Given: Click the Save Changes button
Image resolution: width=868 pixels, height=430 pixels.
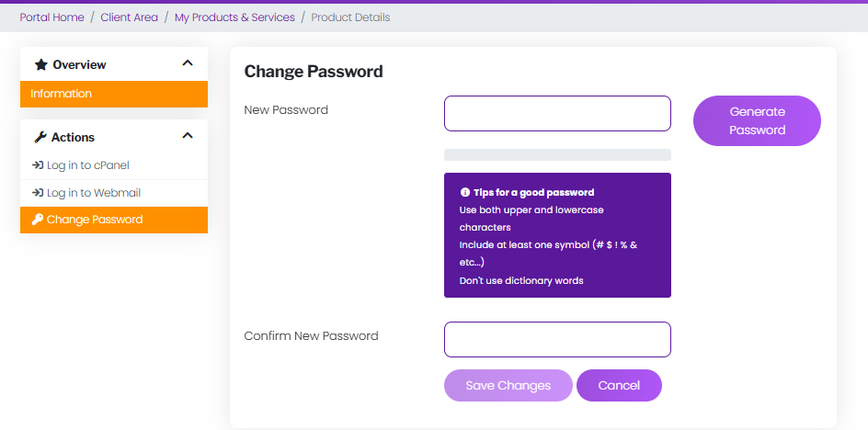Looking at the screenshot, I should (x=508, y=386).
